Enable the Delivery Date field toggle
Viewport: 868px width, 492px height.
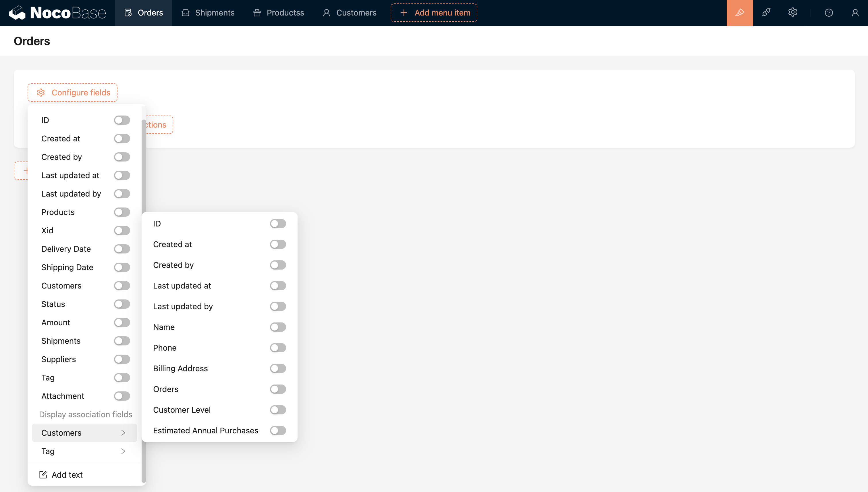coord(122,249)
